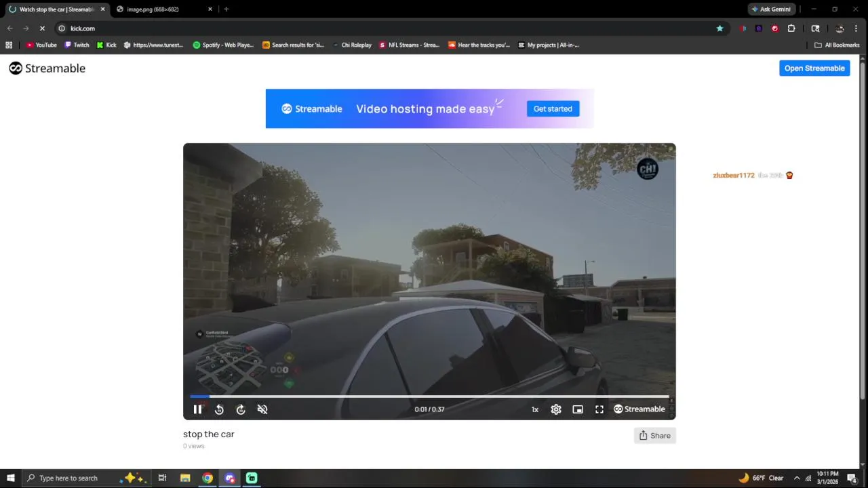This screenshot has width=868, height=488.
Task: Open weather widget 66°F Clear
Action: pos(761,478)
